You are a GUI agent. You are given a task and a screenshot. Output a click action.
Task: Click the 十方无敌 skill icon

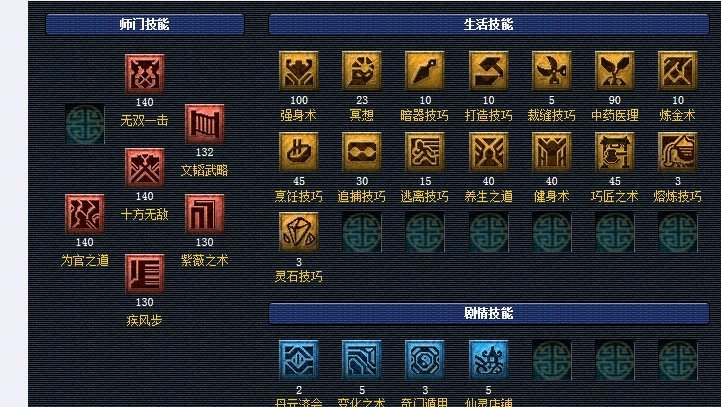(144, 168)
